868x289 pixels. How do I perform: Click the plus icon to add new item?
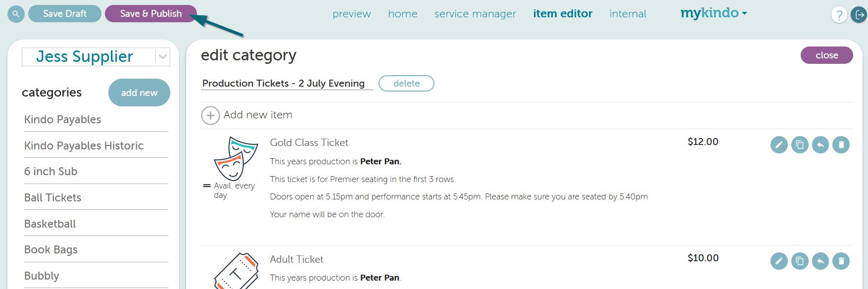tap(210, 115)
